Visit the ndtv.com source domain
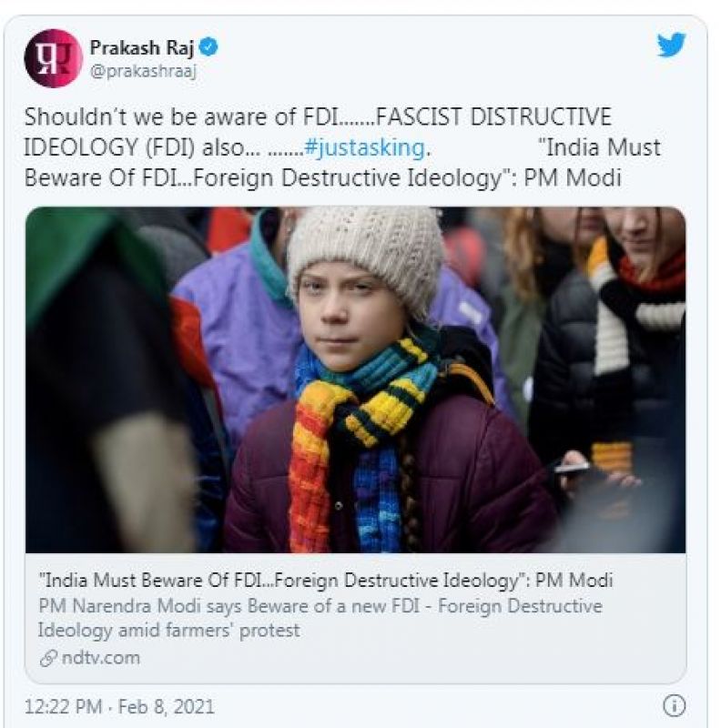The height and width of the screenshot is (728, 721). (x=100, y=658)
